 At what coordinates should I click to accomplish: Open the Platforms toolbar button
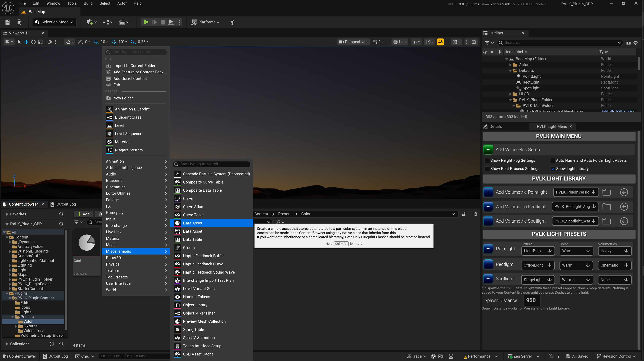pos(205,22)
